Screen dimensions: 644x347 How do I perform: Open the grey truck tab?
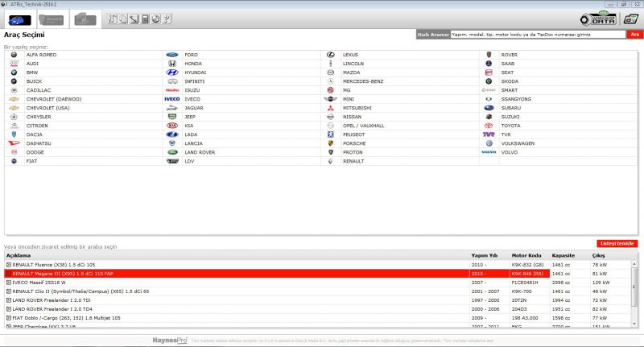coord(85,19)
